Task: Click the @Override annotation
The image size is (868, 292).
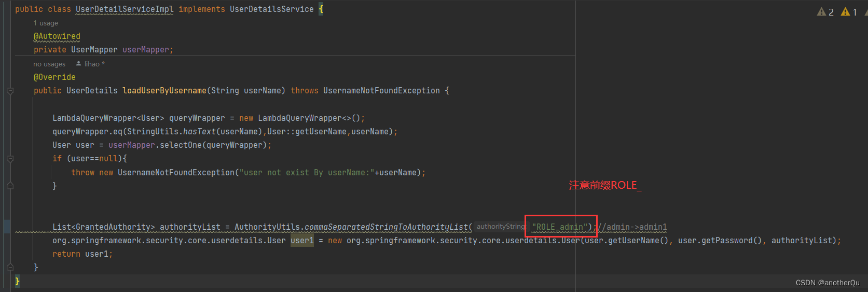Action: [x=54, y=77]
